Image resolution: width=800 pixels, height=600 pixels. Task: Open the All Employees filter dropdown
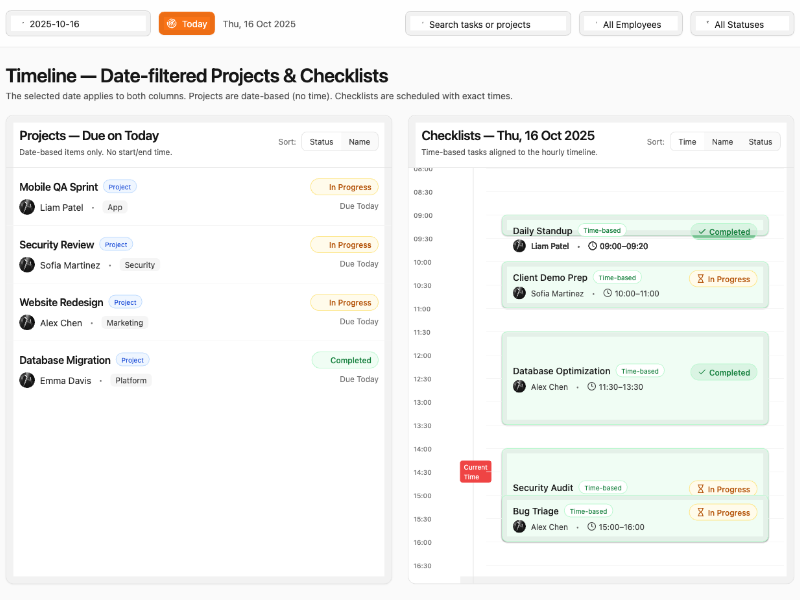click(631, 24)
